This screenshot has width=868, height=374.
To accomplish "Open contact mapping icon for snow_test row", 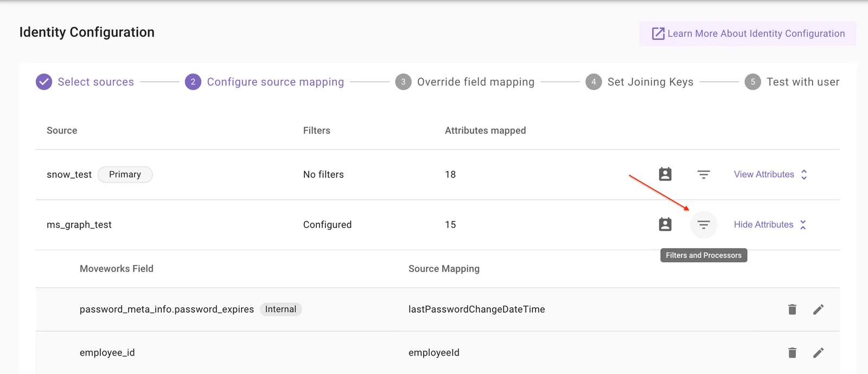I will (665, 174).
